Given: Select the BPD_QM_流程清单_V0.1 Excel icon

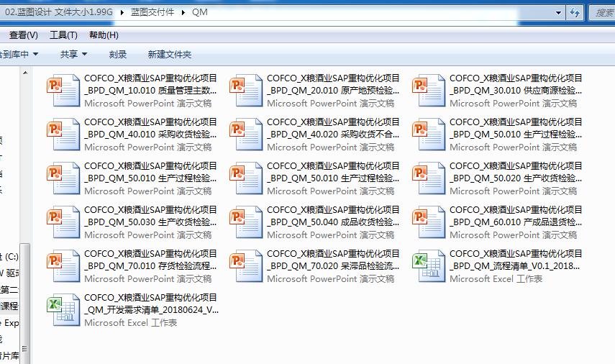Looking at the screenshot, I should click(429, 266).
